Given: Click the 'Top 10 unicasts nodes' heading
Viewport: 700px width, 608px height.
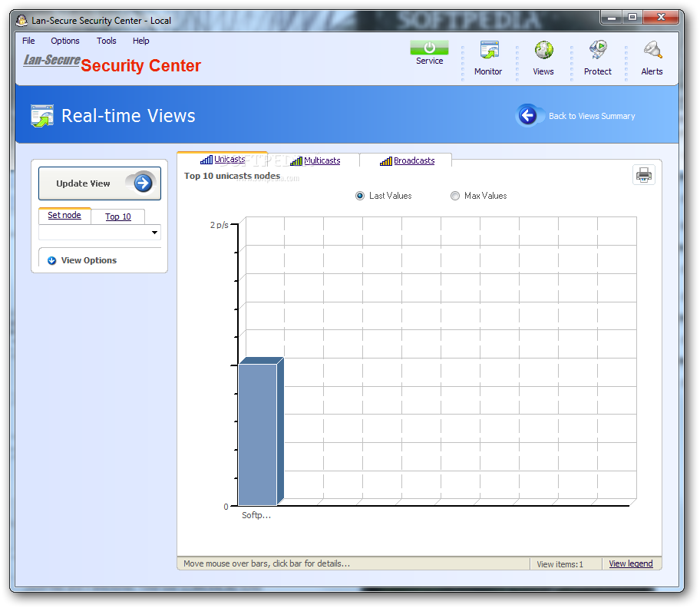Looking at the screenshot, I should (x=232, y=176).
